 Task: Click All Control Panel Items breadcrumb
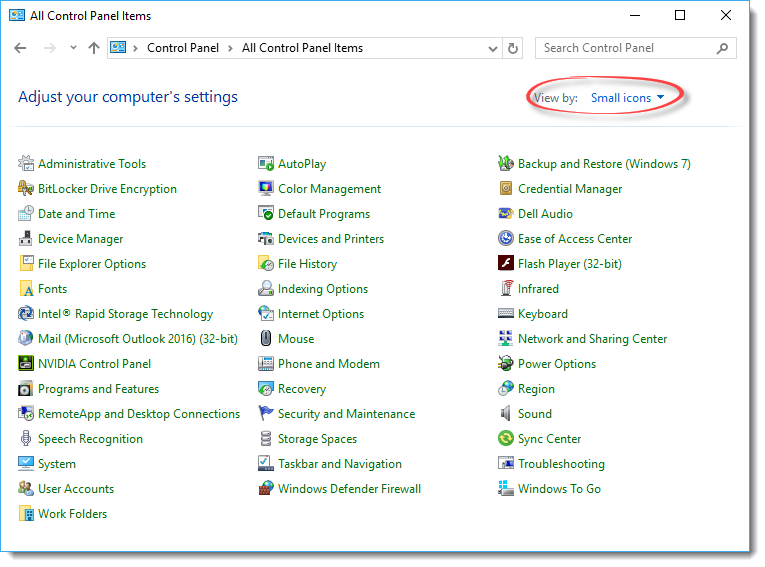coord(302,48)
